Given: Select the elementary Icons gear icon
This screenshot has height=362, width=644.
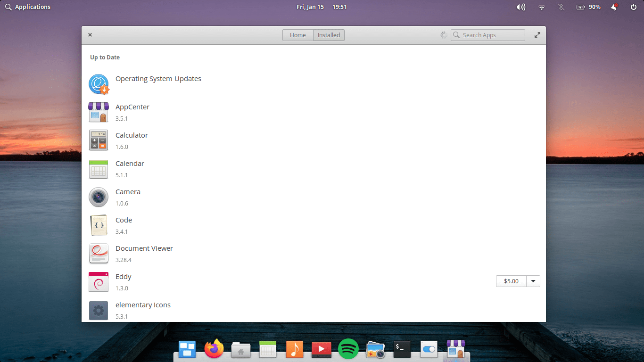Looking at the screenshot, I should click(x=99, y=311).
